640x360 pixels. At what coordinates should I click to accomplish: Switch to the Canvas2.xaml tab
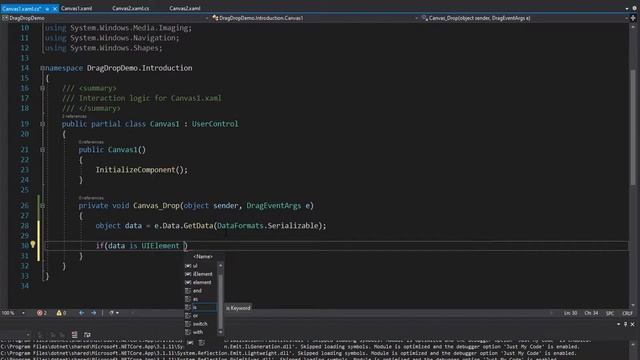185,9
